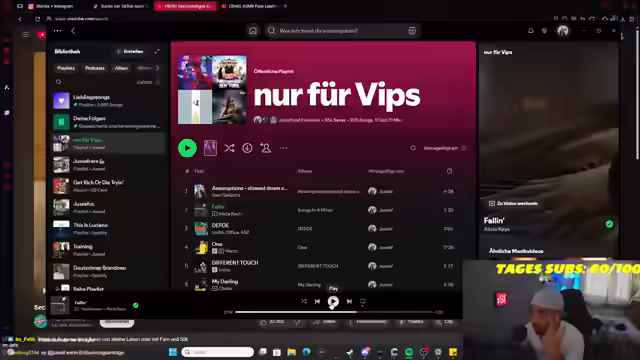The width and height of the screenshot is (640, 360).
Task: Open album Songs In A Minor link
Action: (315, 210)
